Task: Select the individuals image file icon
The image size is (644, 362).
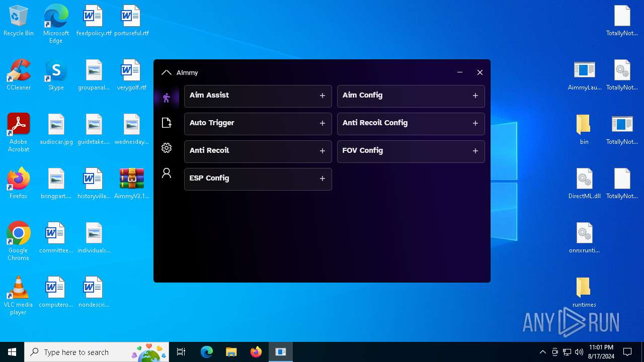Action: tap(94, 238)
